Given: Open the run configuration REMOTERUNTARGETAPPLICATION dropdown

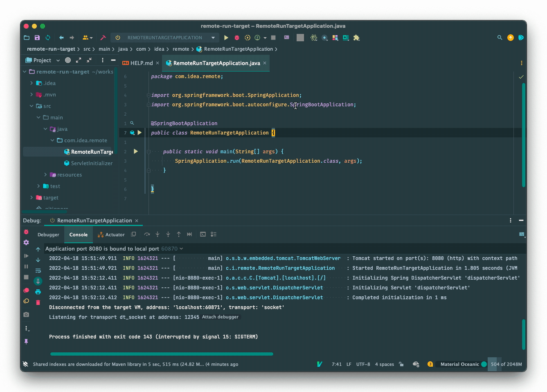Looking at the screenshot, I should pos(165,38).
